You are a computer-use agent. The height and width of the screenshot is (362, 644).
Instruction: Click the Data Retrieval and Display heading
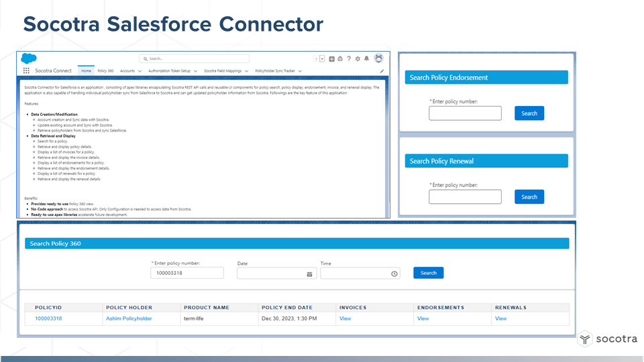(x=54, y=136)
